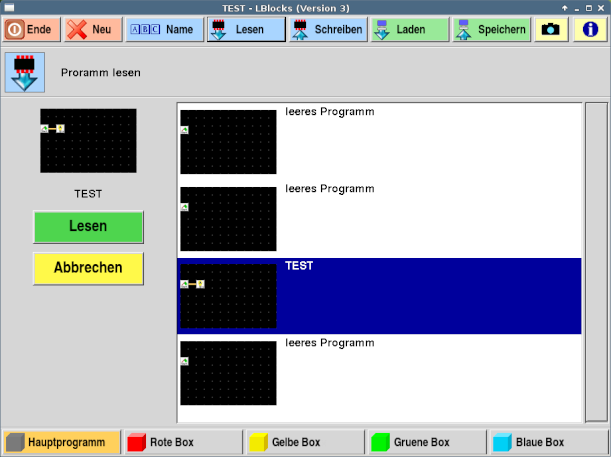Open the Gelbe Box tab
The height and width of the screenshot is (457, 611).
point(305,442)
